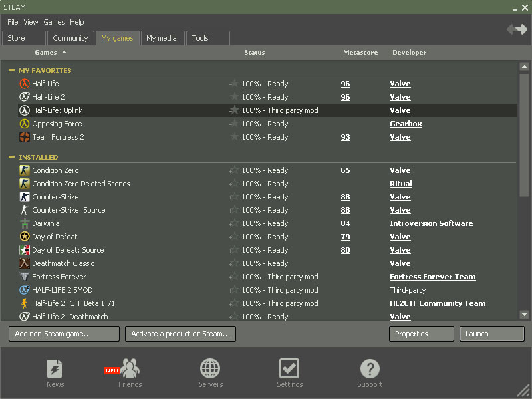Click Add non-Steam game button
The width and height of the screenshot is (532, 399).
64,334
